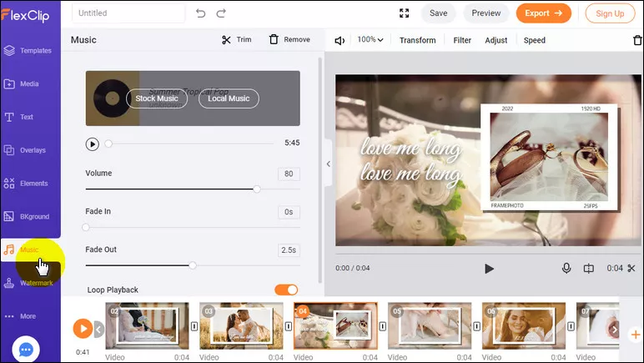
Task: Open the BKground sidebar panel
Action: click(27, 216)
